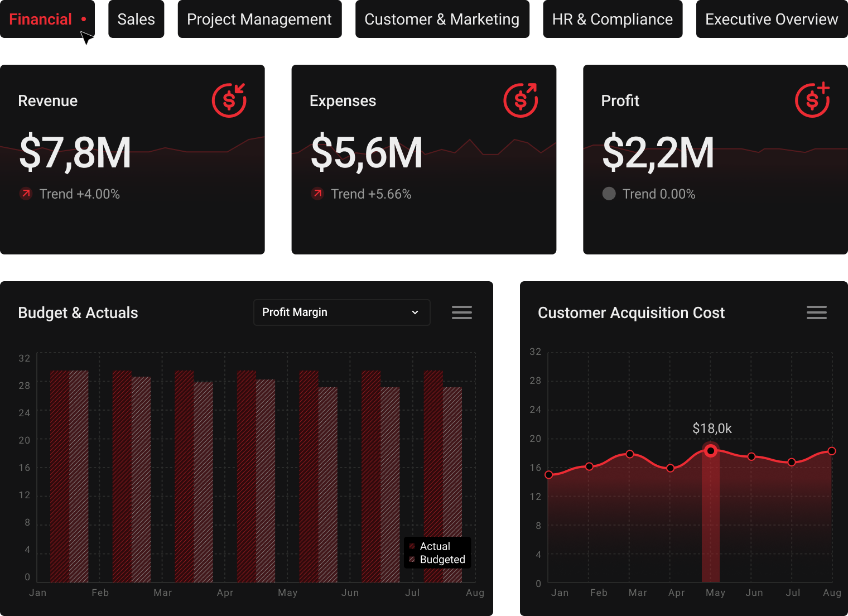
Task: Switch to Executive Overview tab
Action: pos(772,19)
